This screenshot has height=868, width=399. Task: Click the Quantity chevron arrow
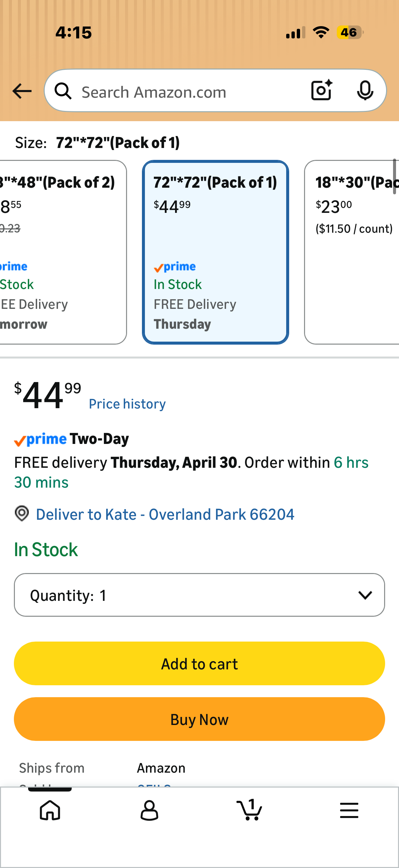click(365, 595)
